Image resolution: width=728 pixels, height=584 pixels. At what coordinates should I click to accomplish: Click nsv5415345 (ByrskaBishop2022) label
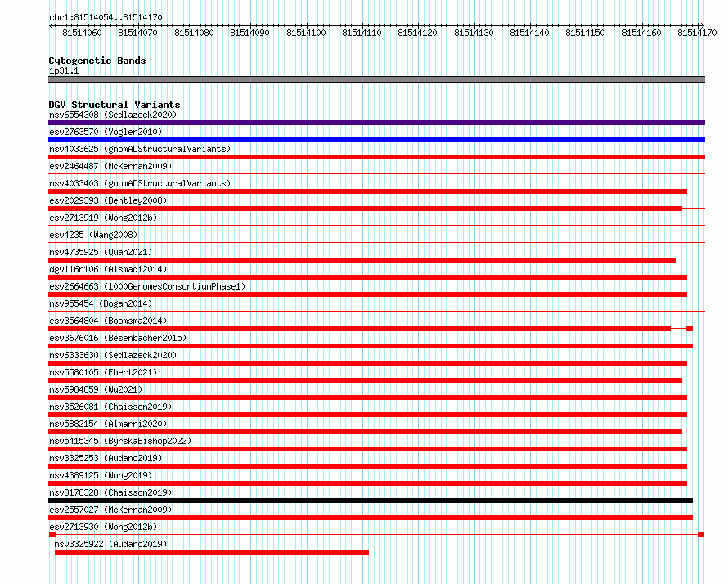pos(120,441)
